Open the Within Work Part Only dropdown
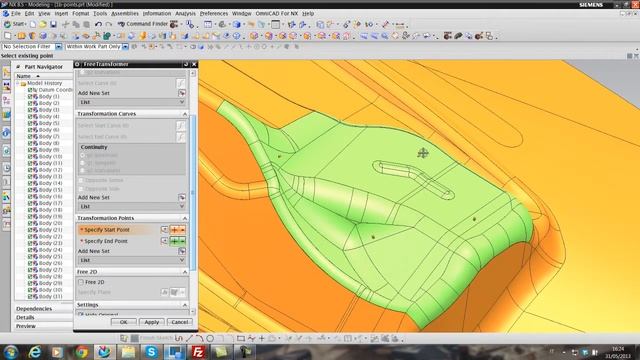The width and height of the screenshot is (640, 360). (125, 47)
